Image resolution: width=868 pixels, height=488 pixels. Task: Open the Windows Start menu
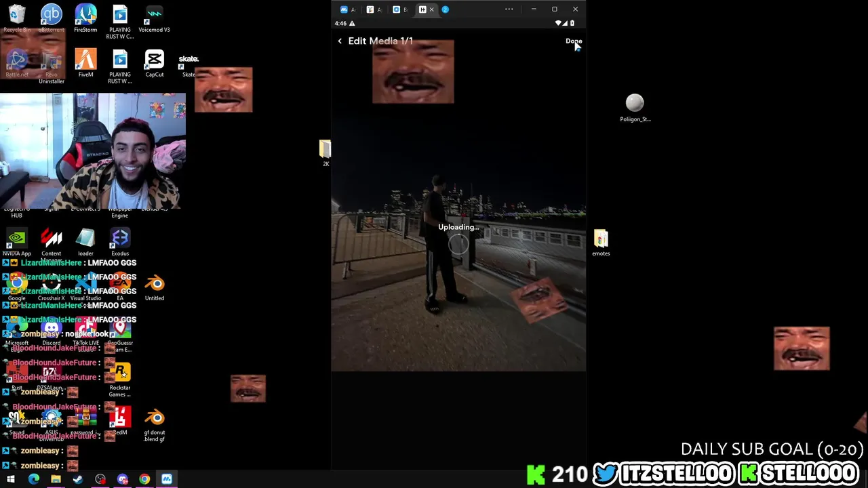11,479
